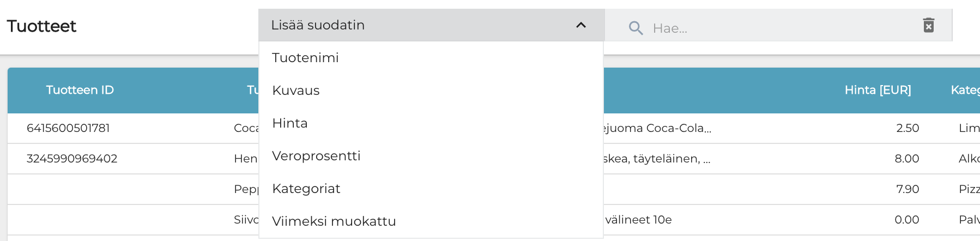Open product row 3245990969402
Viewport: 980px width, 241px height.
coord(72,159)
